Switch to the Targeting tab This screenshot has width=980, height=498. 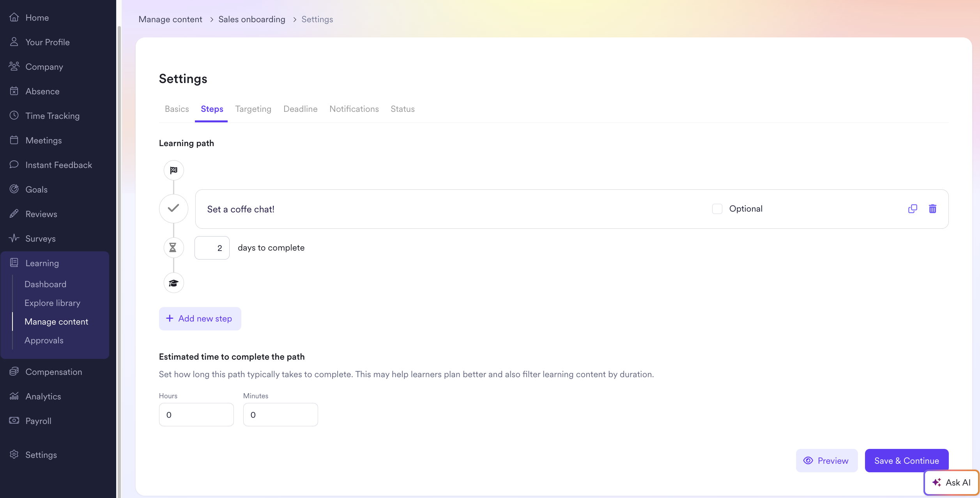253,109
